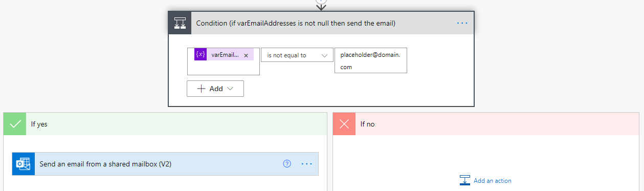Collapse the If yes branch header
The image size is (644, 191).
pyautogui.click(x=165, y=124)
